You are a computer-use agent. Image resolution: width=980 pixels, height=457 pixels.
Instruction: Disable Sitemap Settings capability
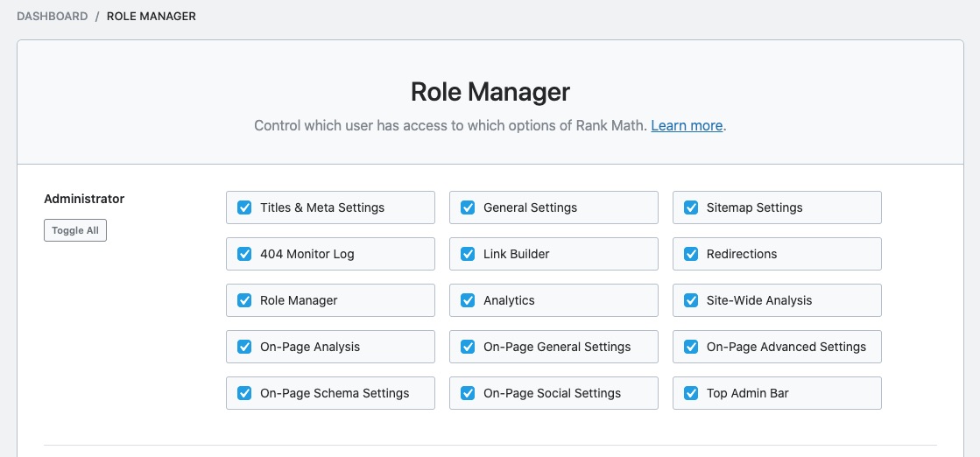tap(691, 207)
